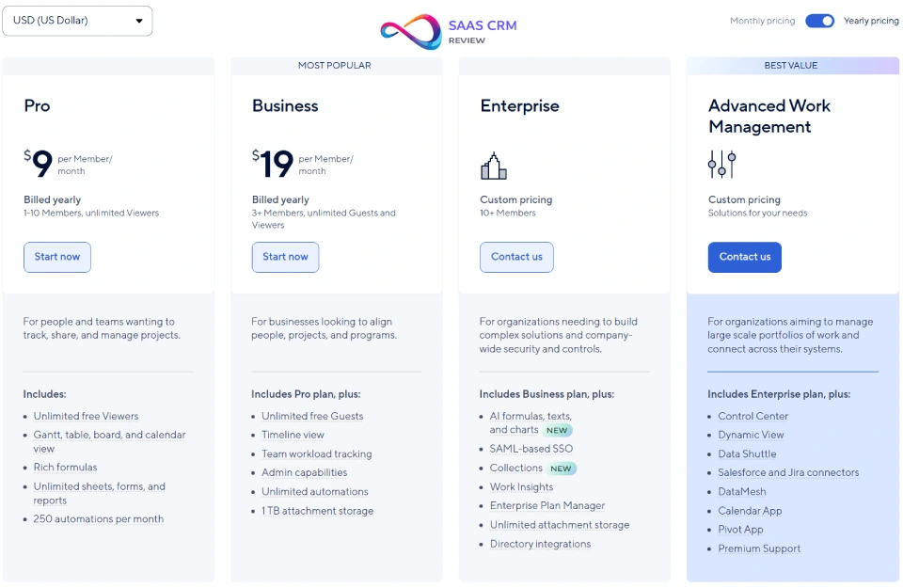Open the Control Center feature link
903x588 pixels.
[x=752, y=416]
